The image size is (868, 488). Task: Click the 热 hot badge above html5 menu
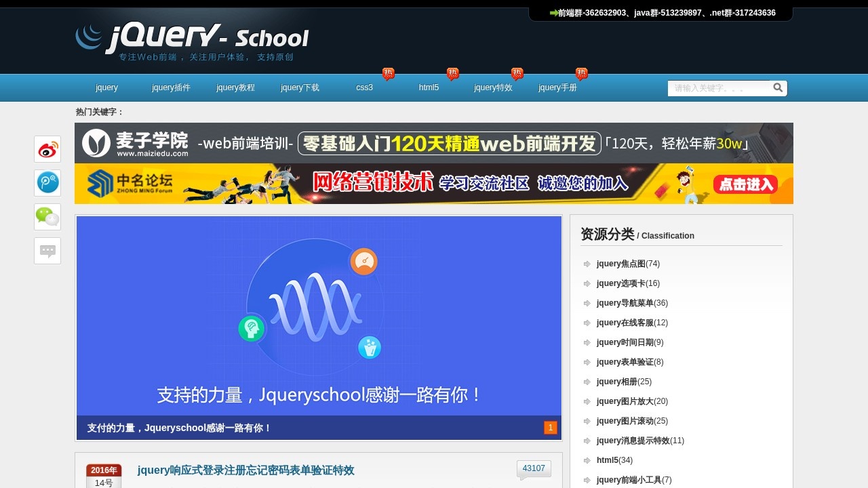click(x=452, y=73)
